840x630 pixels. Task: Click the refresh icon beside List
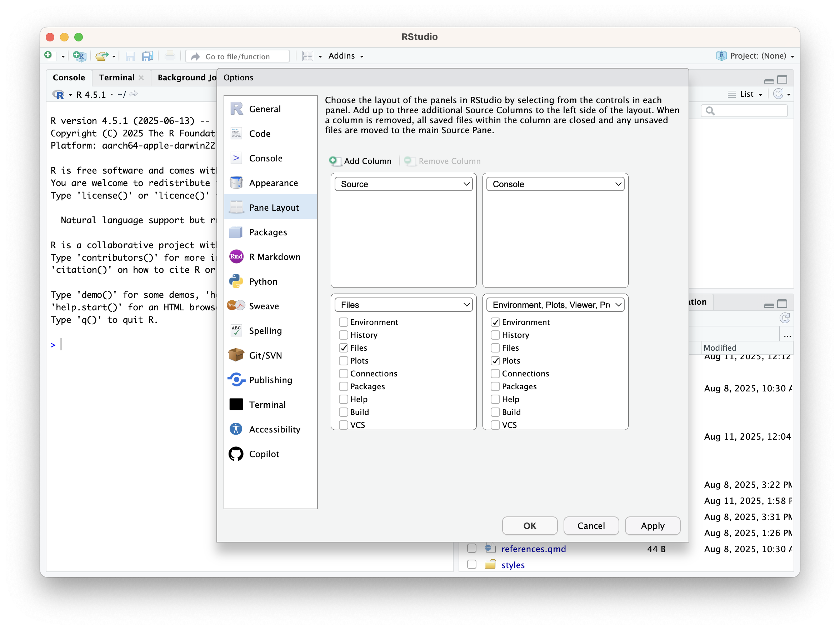[x=778, y=94]
